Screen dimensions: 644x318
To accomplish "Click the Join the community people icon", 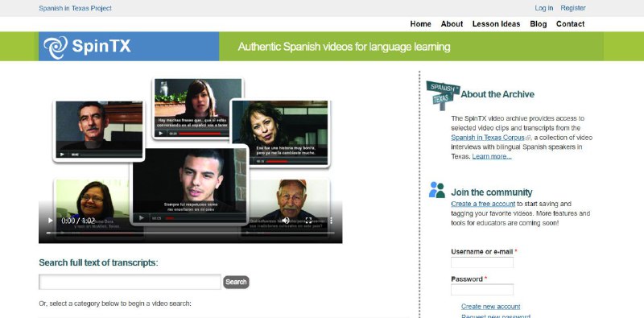I will 437,190.
